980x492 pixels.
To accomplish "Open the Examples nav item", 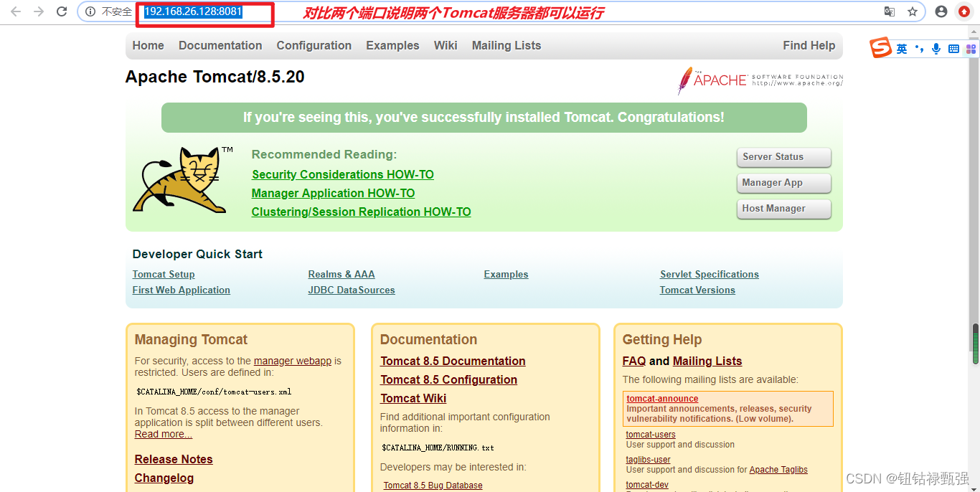I will click(392, 45).
